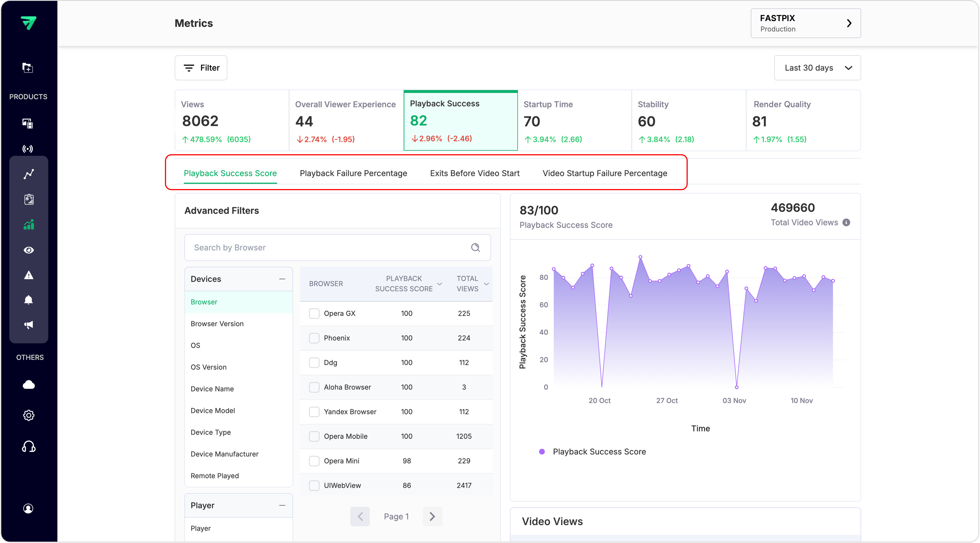Open the bar chart metrics sidebar icon

pos(28,225)
